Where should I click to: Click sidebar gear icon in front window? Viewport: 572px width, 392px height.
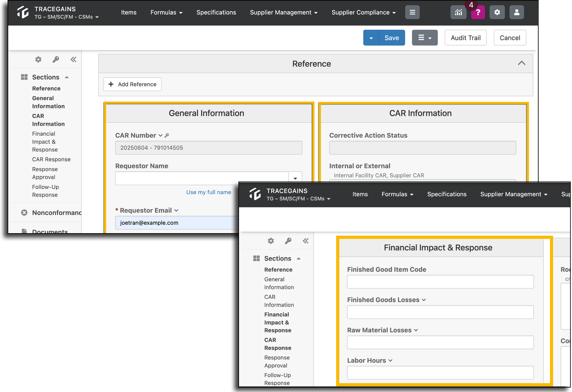coord(271,241)
